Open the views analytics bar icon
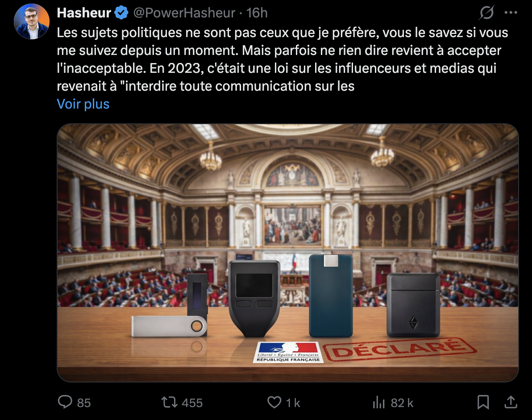Image resolution: width=532 pixels, height=420 pixels. 378,403
